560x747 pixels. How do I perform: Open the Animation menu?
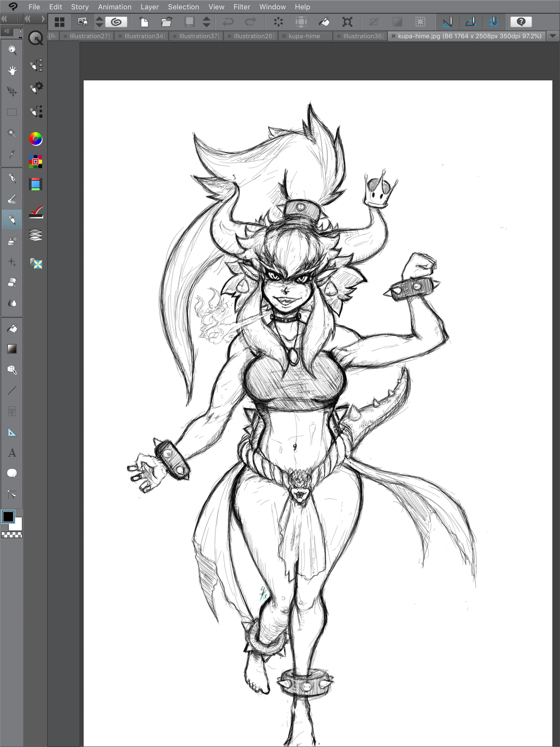coord(115,7)
